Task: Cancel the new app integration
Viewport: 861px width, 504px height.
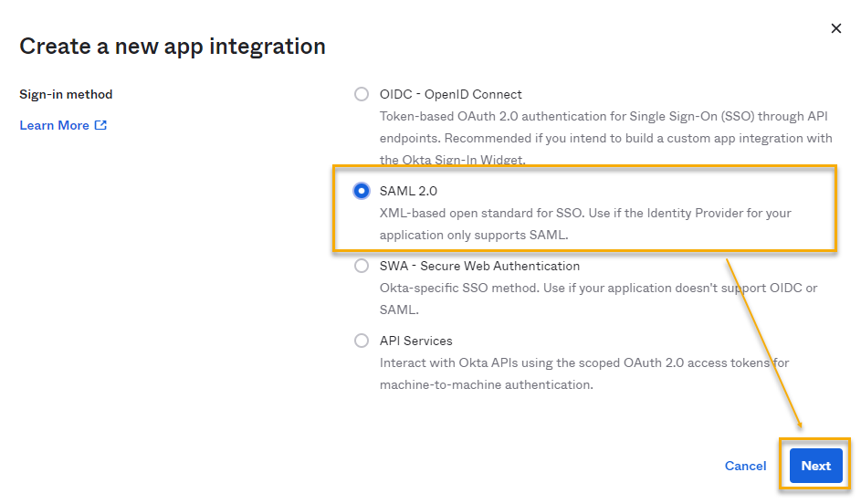Action: tap(745, 466)
